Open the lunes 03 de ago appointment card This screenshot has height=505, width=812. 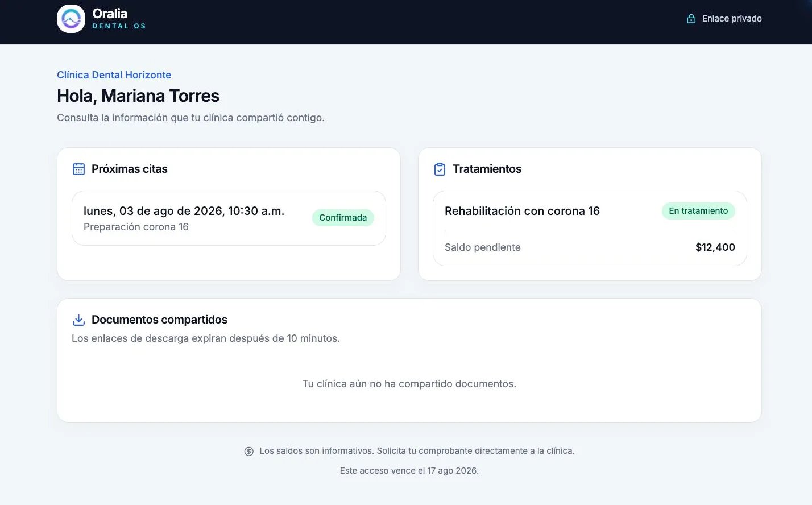pyautogui.click(x=229, y=218)
